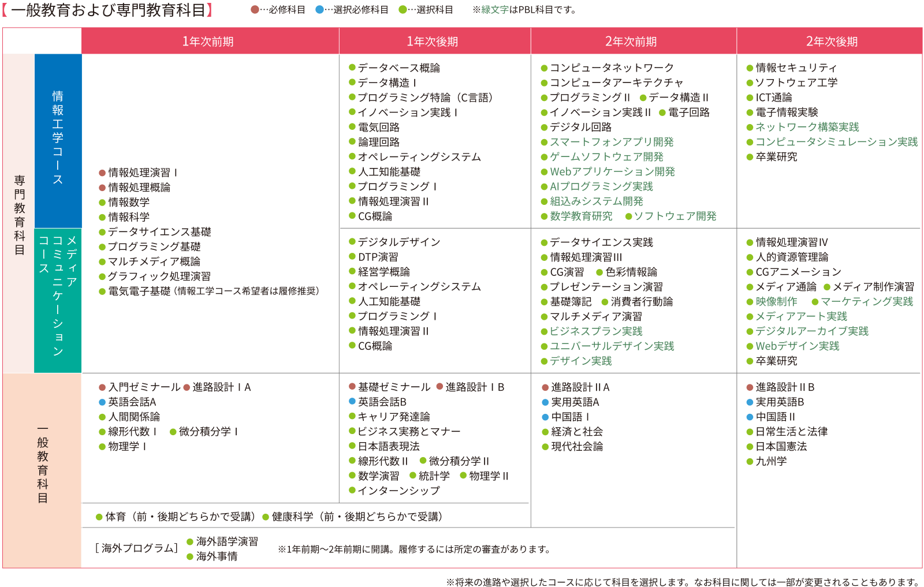Screen dimensions: 924x587
Task: Select コンピュータシミュレーション実践
Action: [832, 142]
